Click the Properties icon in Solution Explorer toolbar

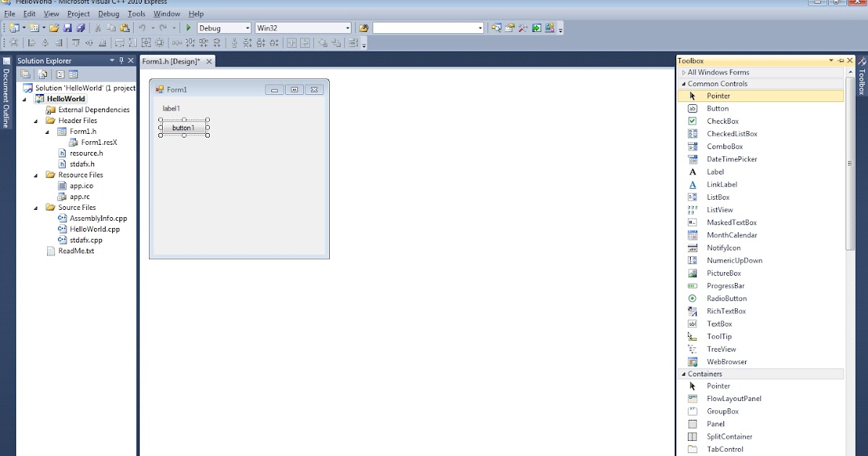tap(25, 74)
